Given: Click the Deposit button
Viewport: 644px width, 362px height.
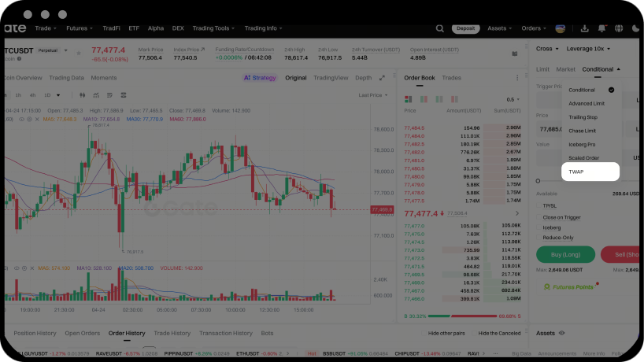Looking at the screenshot, I should pos(465,28).
